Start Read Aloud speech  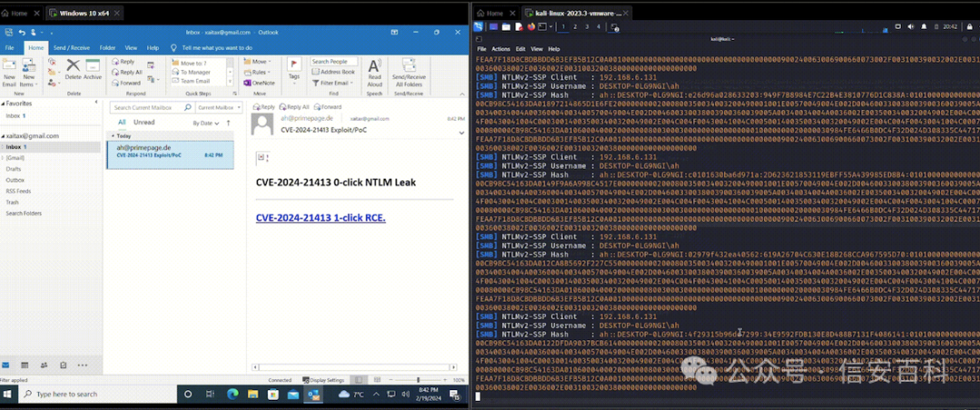(x=375, y=73)
